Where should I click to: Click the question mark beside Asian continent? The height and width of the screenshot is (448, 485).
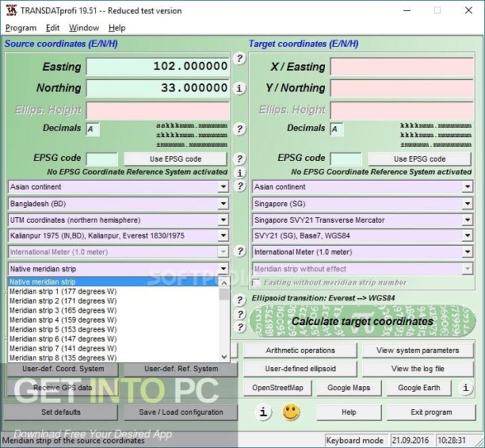click(x=239, y=186)
